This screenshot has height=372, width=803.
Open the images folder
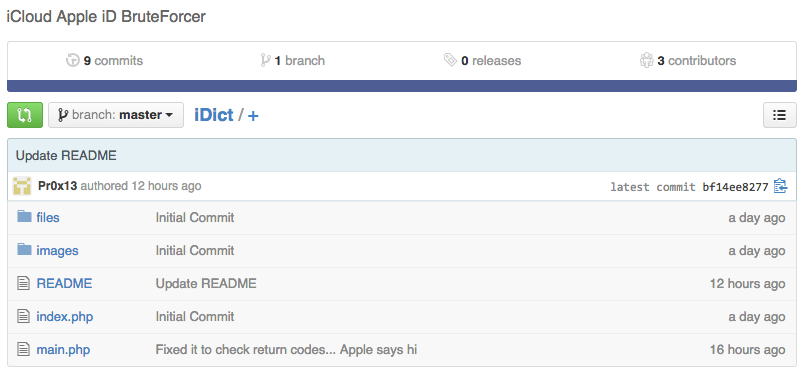[x=57, y=251]
